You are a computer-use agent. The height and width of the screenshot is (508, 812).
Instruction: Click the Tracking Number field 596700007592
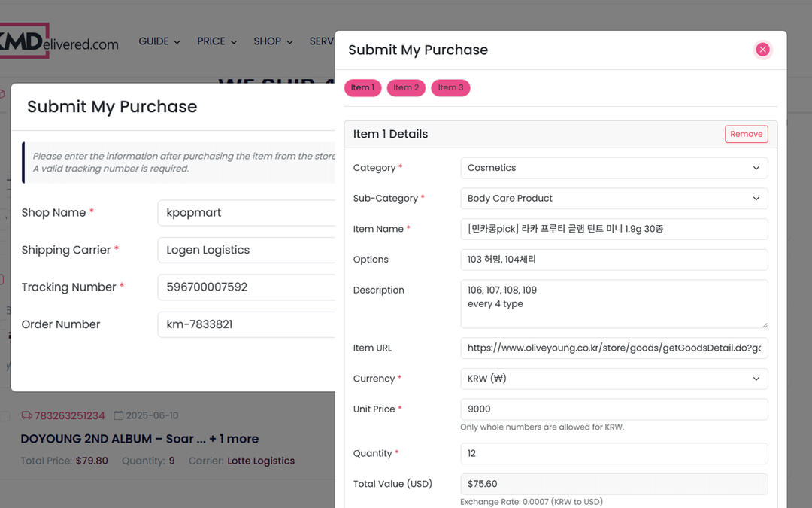247,287
